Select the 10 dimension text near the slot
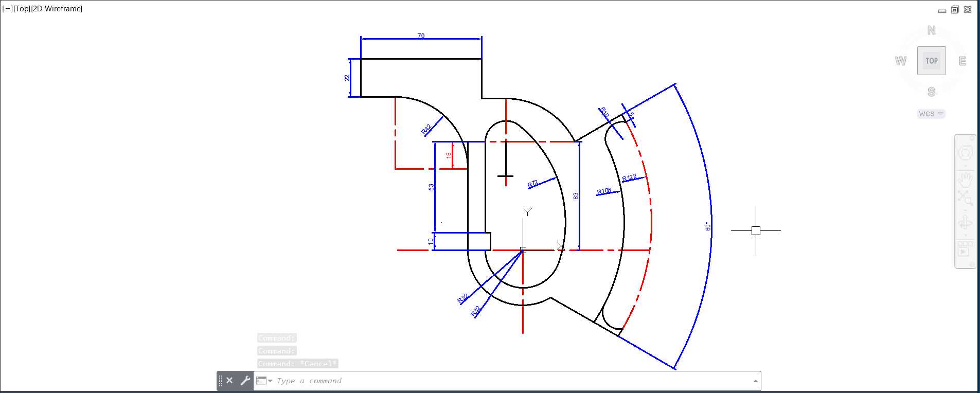 pos(431,241)
